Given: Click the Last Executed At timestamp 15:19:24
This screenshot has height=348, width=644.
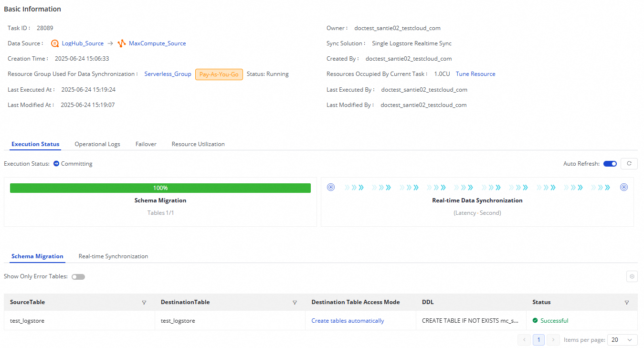Looking at the screenshot, I should 88,89.
